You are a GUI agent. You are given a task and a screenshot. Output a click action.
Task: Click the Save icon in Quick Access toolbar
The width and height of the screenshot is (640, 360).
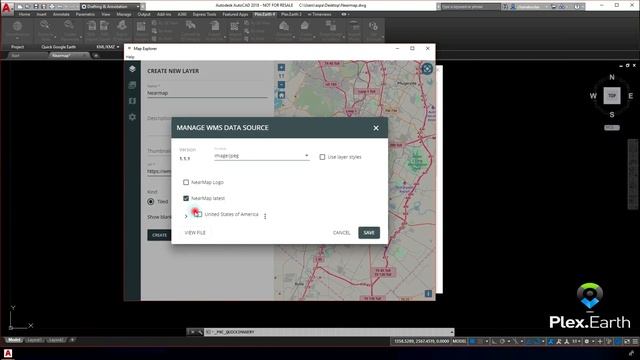click(x=36, y=7)
